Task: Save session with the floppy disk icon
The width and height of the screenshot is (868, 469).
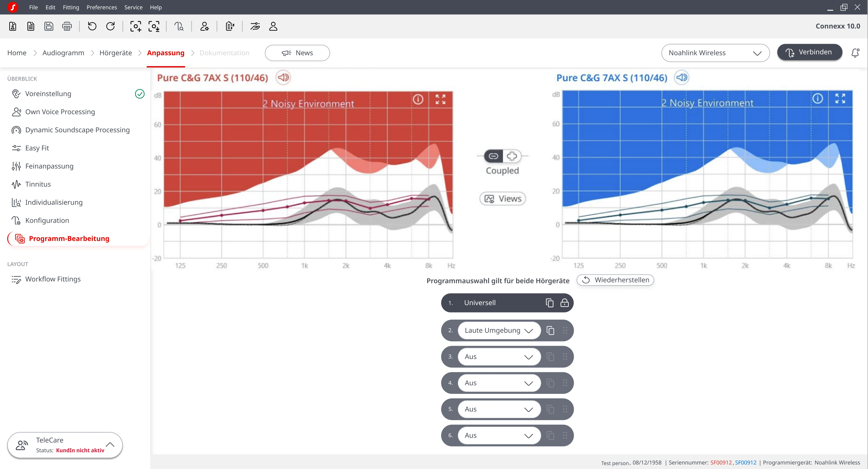Action: coord(49,26)
